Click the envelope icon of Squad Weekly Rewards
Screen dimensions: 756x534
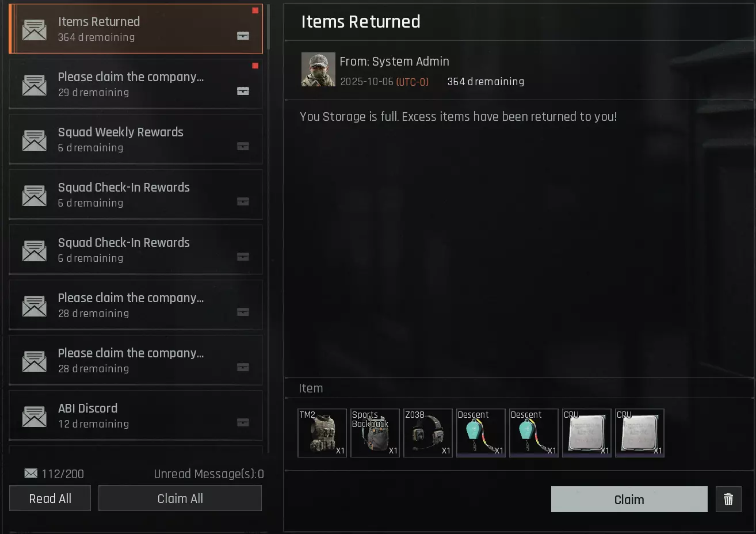click(35, 140)
